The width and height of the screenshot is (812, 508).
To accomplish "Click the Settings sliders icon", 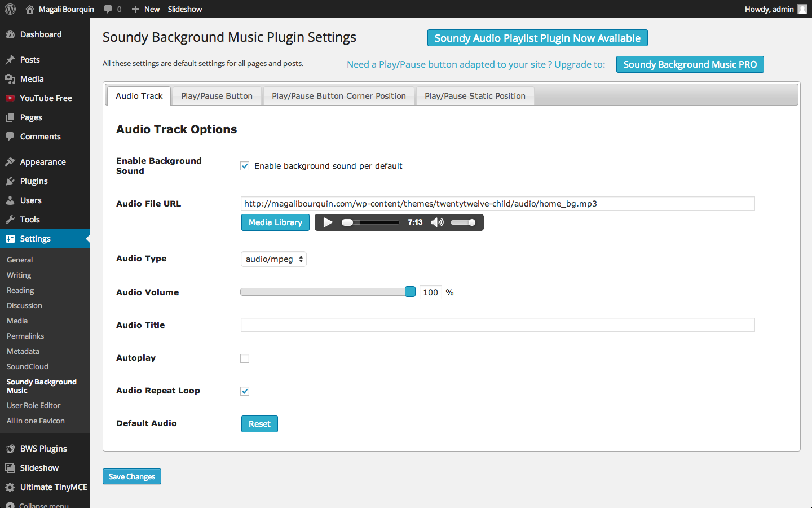I will coord(10,239).
